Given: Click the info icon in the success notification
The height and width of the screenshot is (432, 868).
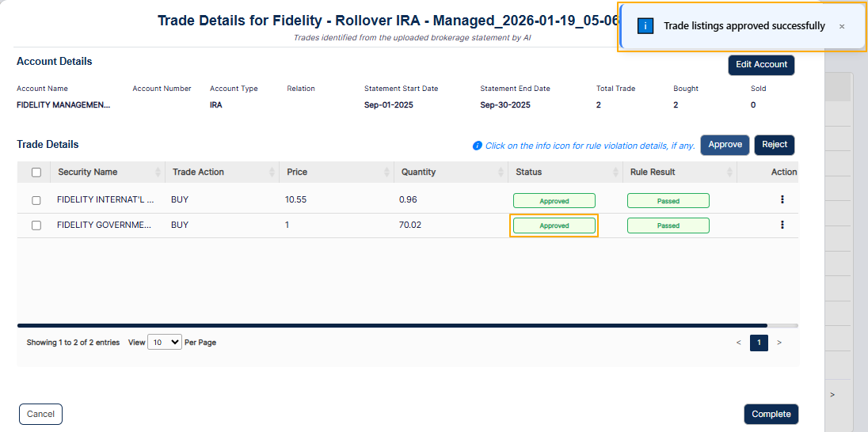Looking at the screenshot, I should tap(645, 26).
